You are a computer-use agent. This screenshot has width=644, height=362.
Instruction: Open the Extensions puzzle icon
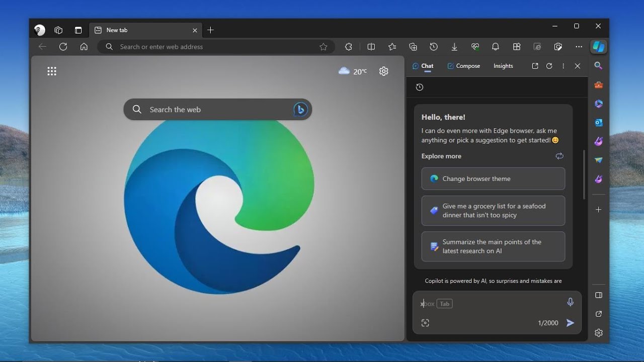tap(349, 47)
